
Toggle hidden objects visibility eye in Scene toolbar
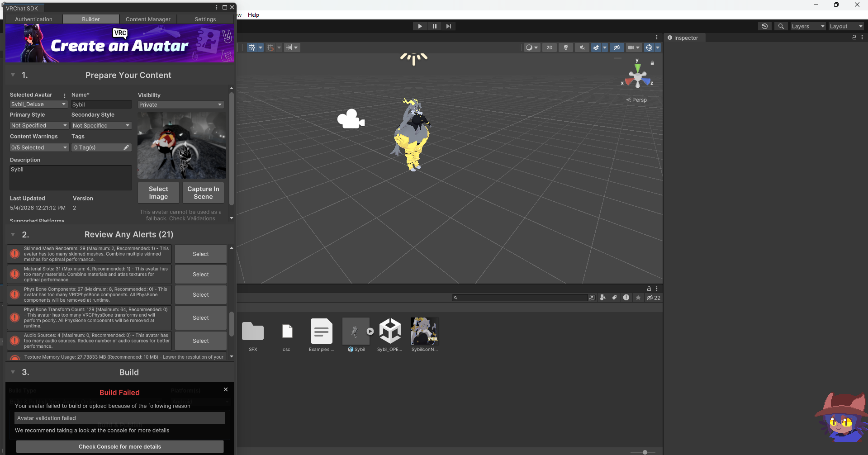point(617,47)
